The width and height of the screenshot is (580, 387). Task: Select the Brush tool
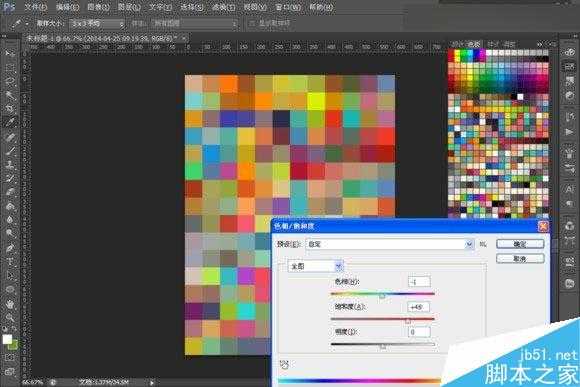coord(10,151)
